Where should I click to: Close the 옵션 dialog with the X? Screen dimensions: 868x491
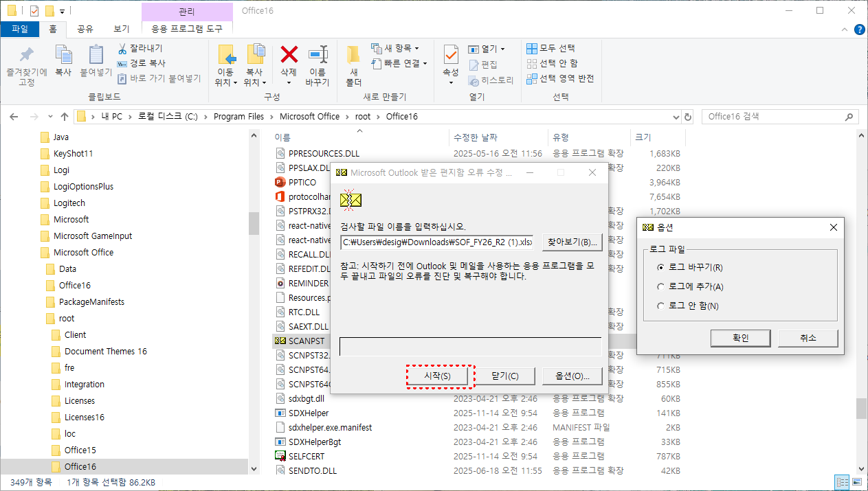pos(833,227)
